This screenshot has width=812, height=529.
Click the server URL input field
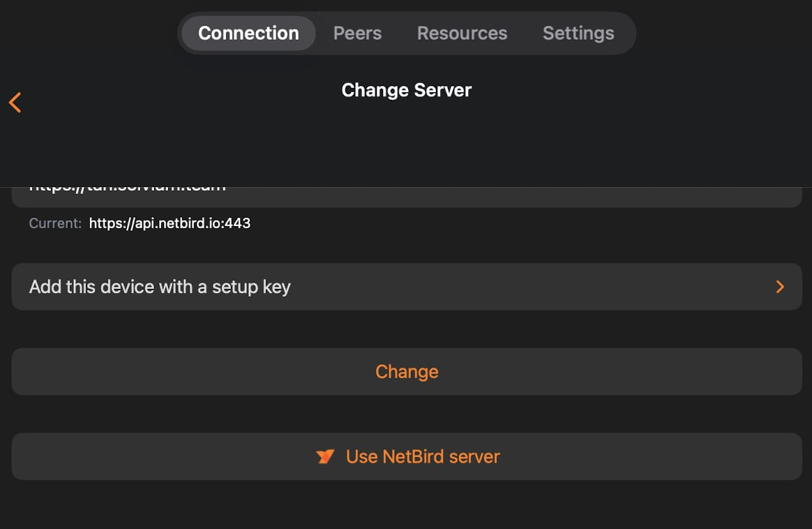click(407, 198)
